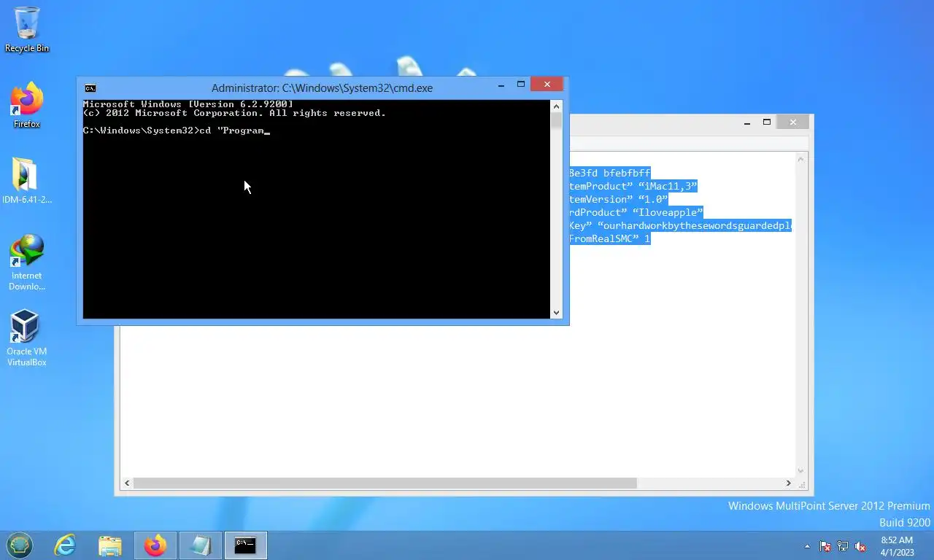The image size is (934, 560).
Task: Click the Notepad vertical scroll up arrow
Action: click(x=801, y=158)
